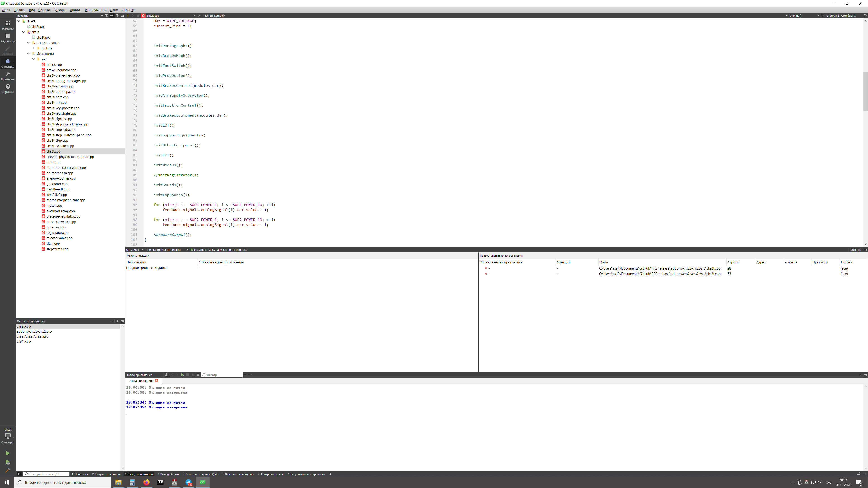Click the Start Debugging run button
Viewport: 868px width, 488px height.
click(8, 462)
